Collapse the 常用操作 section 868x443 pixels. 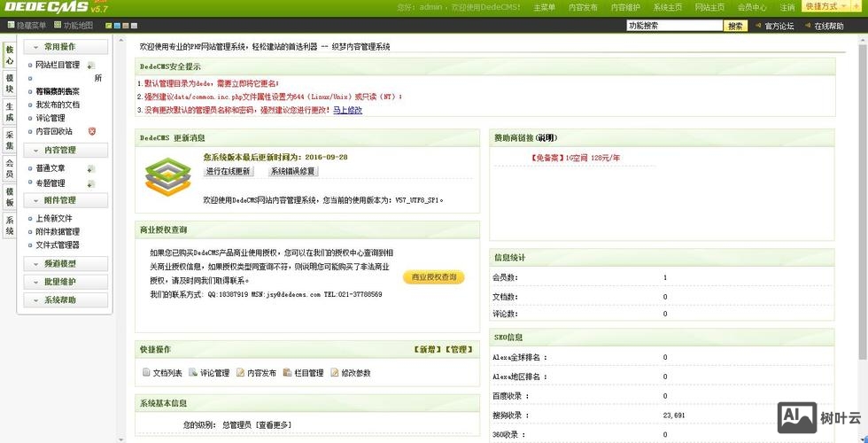66,47
